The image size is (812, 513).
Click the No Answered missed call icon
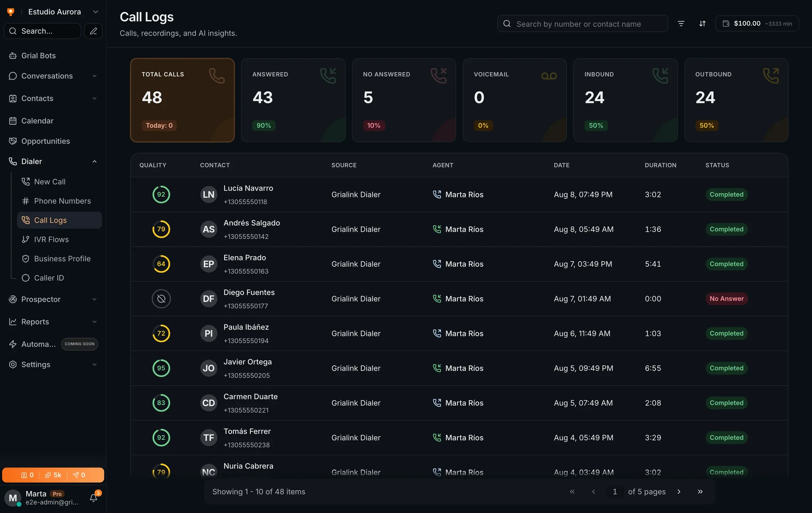tap(438, 76)
